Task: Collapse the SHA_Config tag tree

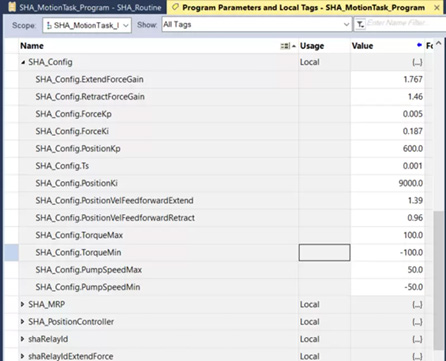Action: [23, 62]
